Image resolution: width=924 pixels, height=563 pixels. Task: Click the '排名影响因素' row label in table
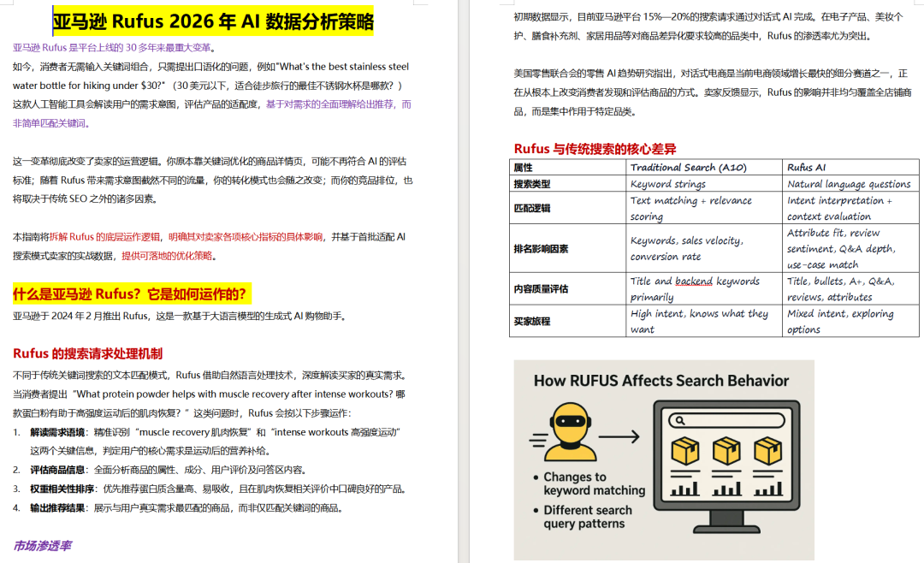[541, 249]
